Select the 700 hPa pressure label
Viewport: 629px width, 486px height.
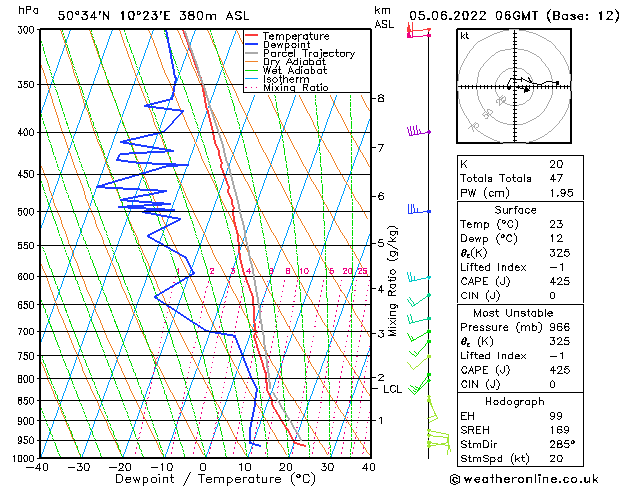coord(27,332)
